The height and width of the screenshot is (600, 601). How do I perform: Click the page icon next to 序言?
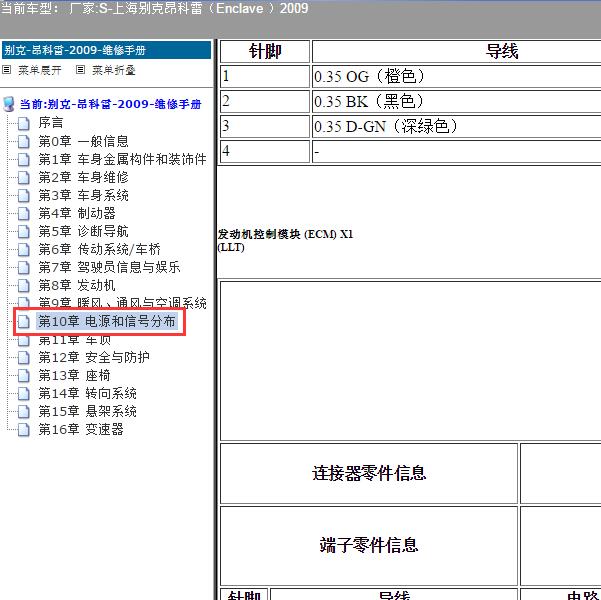pyautogui.click(x=24, y=123)
